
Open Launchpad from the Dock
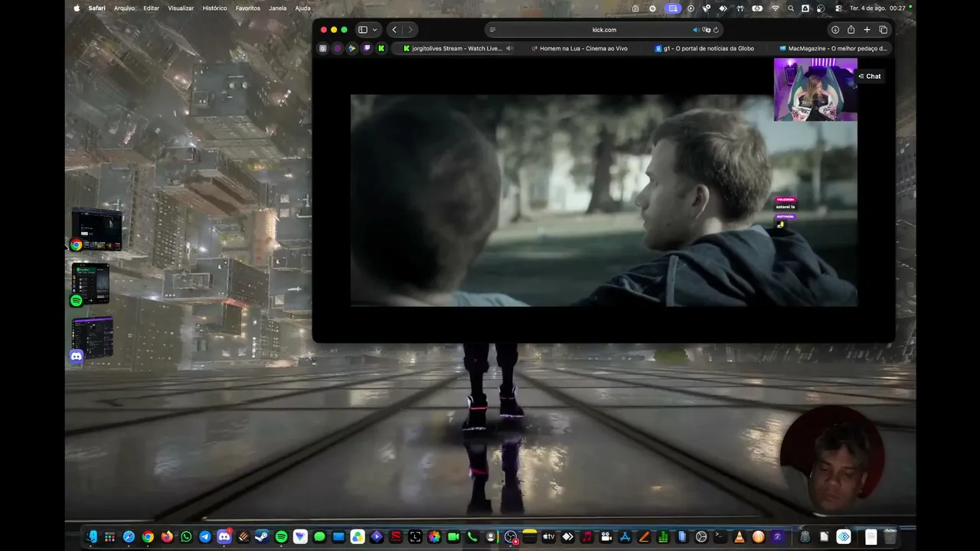point(109,537)
